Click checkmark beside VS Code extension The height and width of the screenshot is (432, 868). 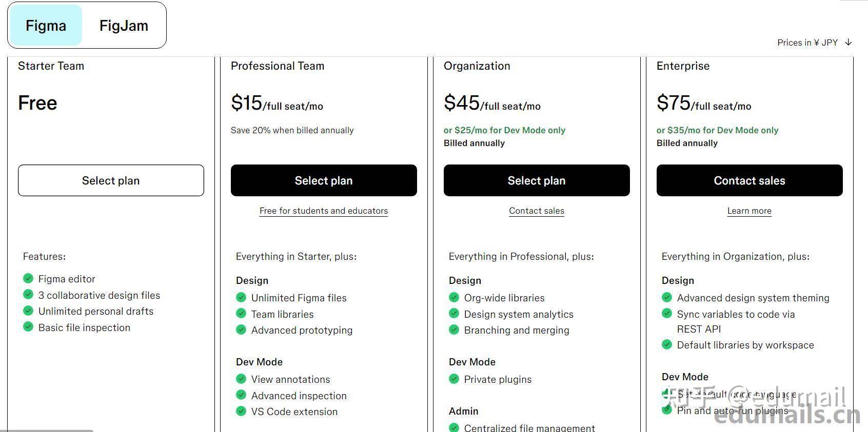tap(241, 411)
